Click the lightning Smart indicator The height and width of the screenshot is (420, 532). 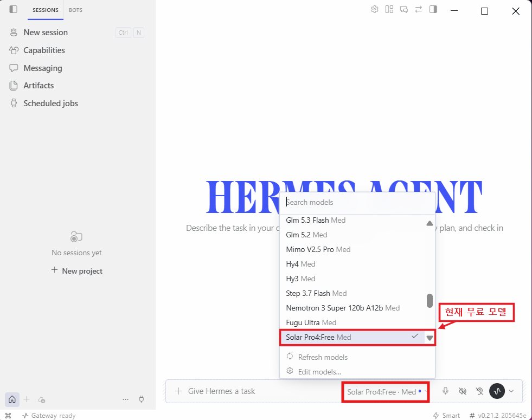click(446, 416)
